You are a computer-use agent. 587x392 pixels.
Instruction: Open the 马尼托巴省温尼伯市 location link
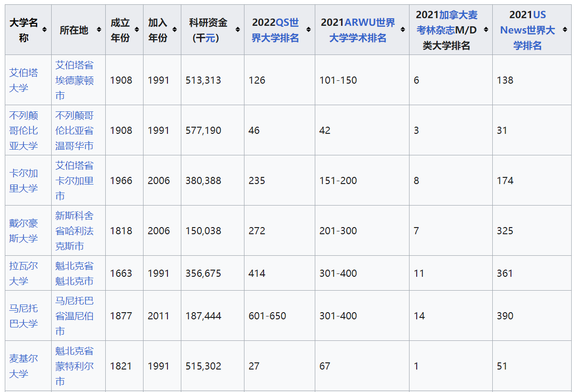pos(74,316)
